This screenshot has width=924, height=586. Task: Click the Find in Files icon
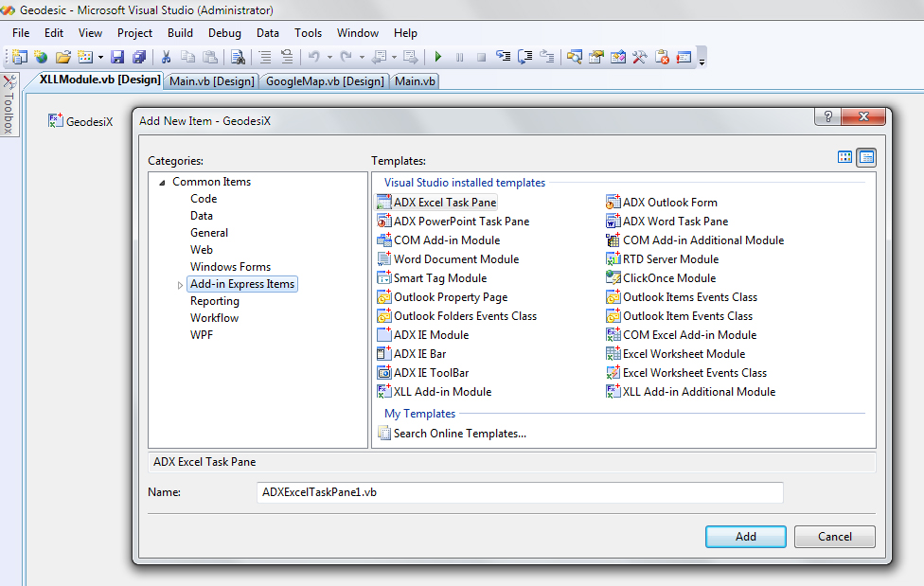pos(238,57)
